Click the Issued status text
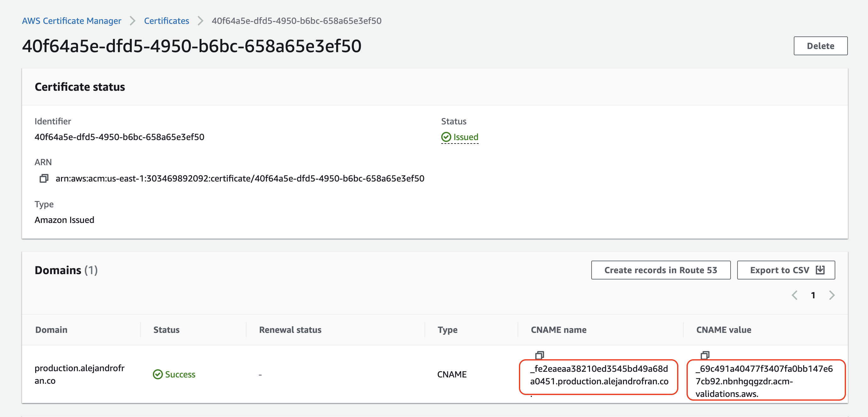The height and width of the screenshot is (417, 868). [466, 137]
